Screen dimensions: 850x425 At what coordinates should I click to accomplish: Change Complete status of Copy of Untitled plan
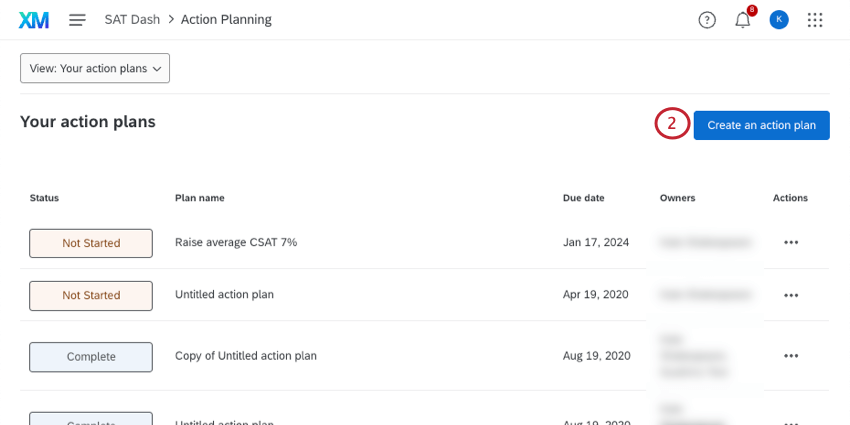(91, 357)
